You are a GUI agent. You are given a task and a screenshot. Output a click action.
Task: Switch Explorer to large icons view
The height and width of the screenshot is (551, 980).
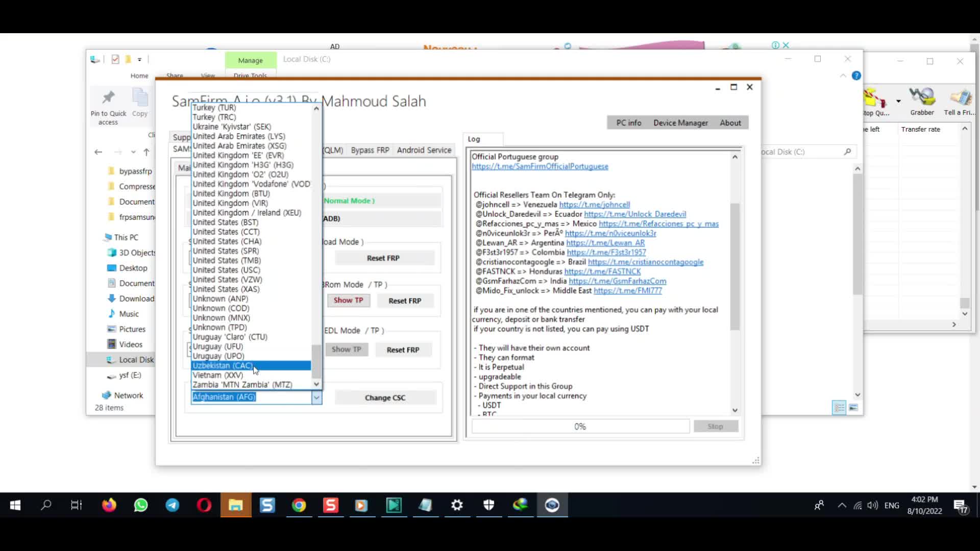[853, 408]
